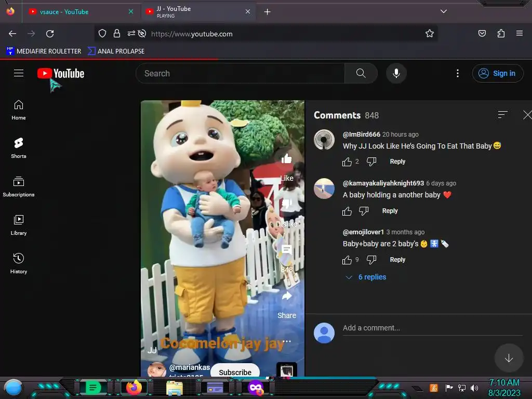Close the Comments panel

point(528,115)
